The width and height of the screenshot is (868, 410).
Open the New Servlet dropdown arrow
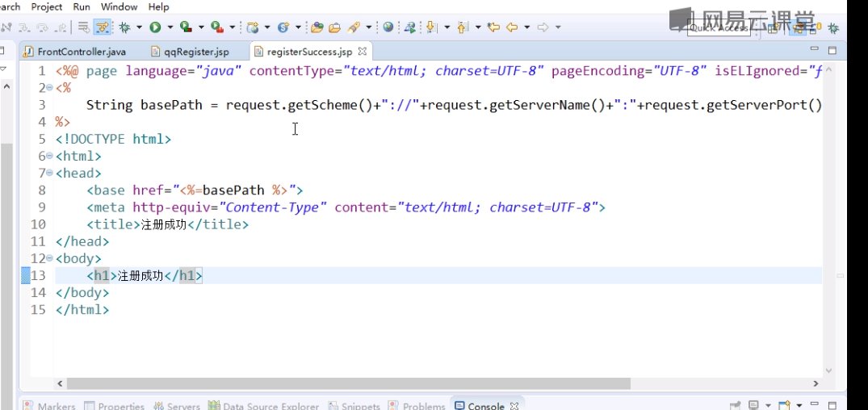point(299,27)
